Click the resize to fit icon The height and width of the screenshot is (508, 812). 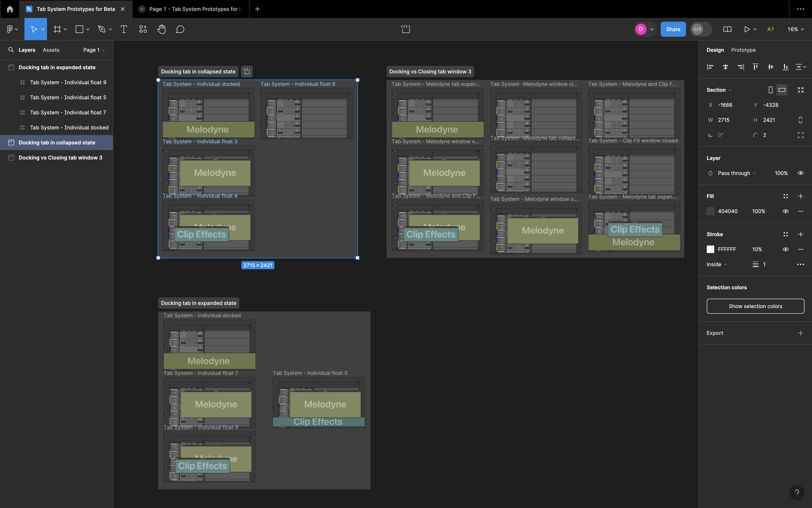pyautogui.click(x=801, y=90)
